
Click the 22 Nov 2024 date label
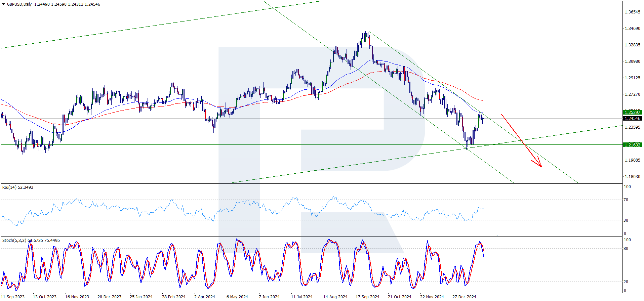432,297
